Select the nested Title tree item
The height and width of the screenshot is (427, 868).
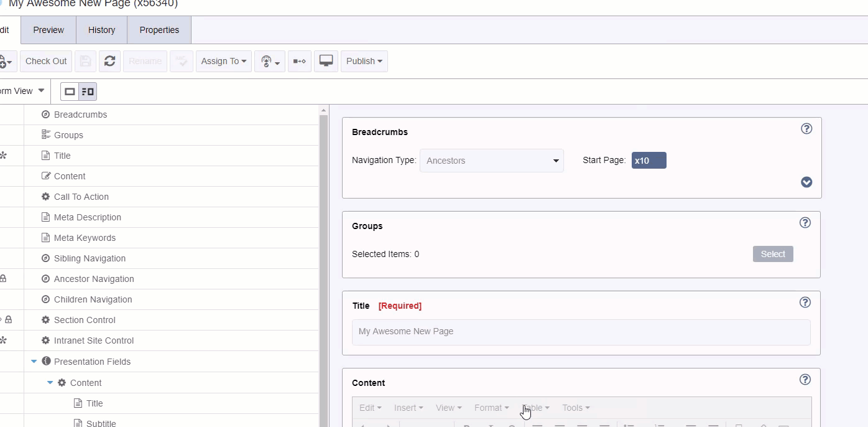pos(95,403)
